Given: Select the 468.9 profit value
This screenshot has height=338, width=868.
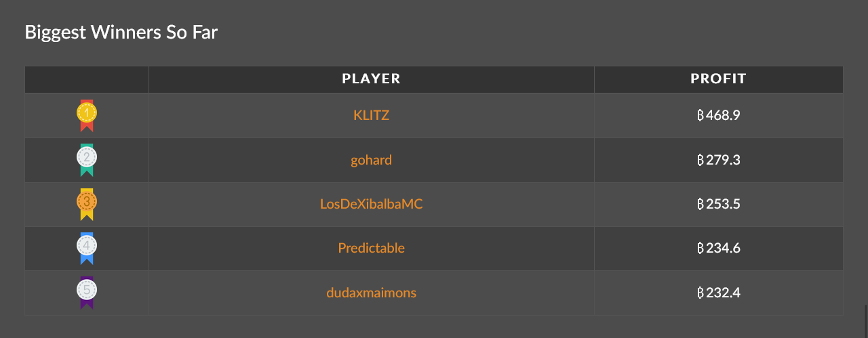Looking at the screenshot, I should 719,115.
